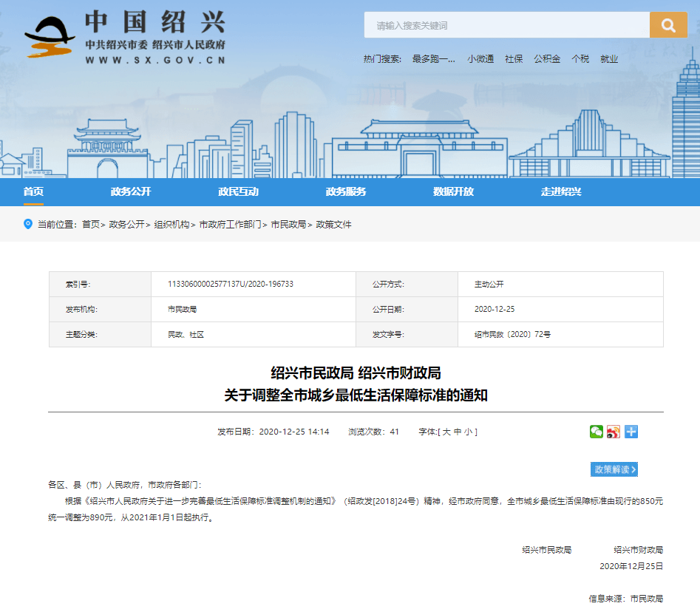Open the 数据开放 navigation item

click(x=453, y=192)
